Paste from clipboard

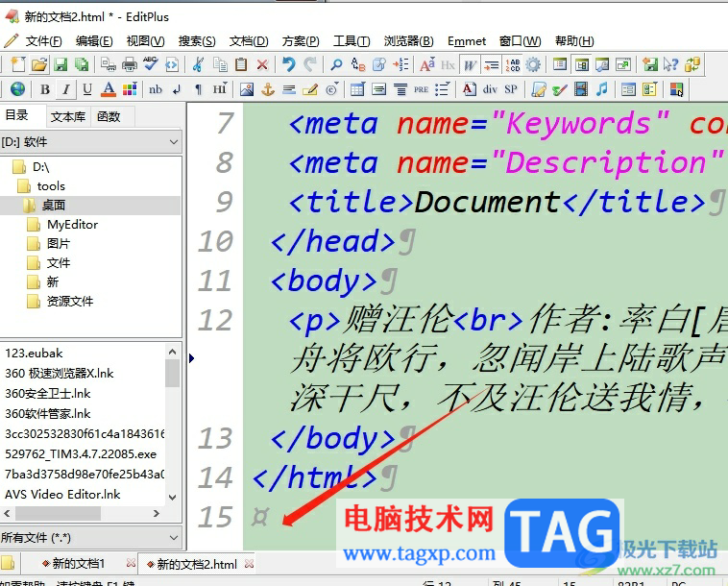241,64
